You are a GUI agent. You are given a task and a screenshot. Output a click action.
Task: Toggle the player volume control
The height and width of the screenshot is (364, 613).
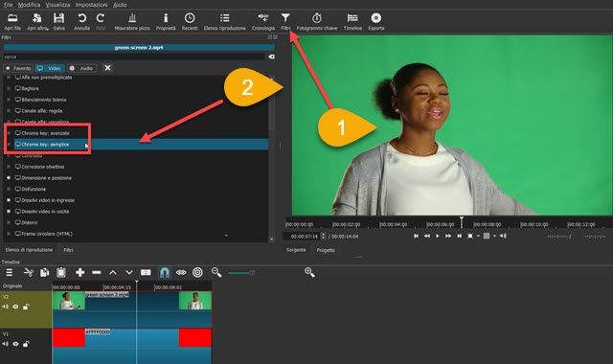[x=503, y=236]
